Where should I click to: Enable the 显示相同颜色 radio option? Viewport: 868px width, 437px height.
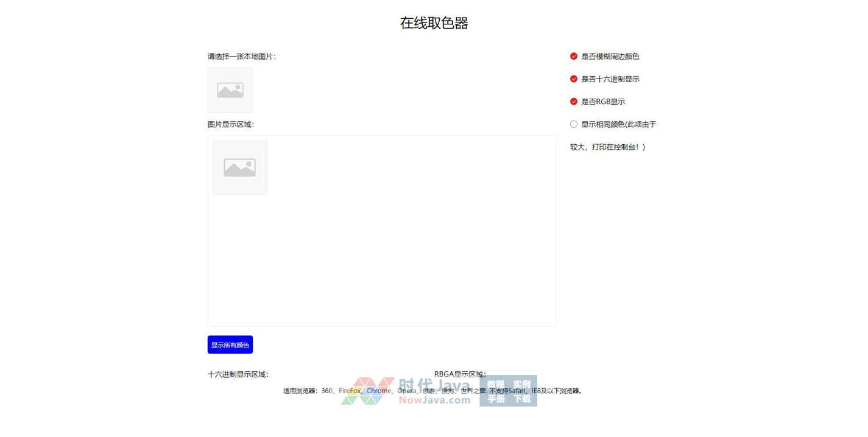click(574, 124)
